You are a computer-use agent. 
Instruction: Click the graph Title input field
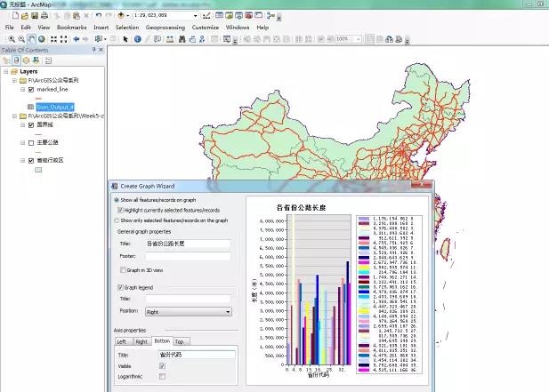click(188, 244)
